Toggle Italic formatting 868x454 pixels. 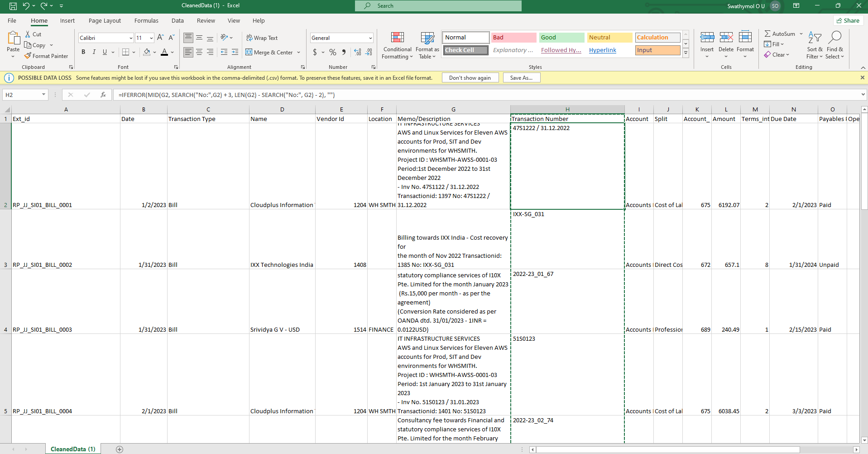click(94, 52)
